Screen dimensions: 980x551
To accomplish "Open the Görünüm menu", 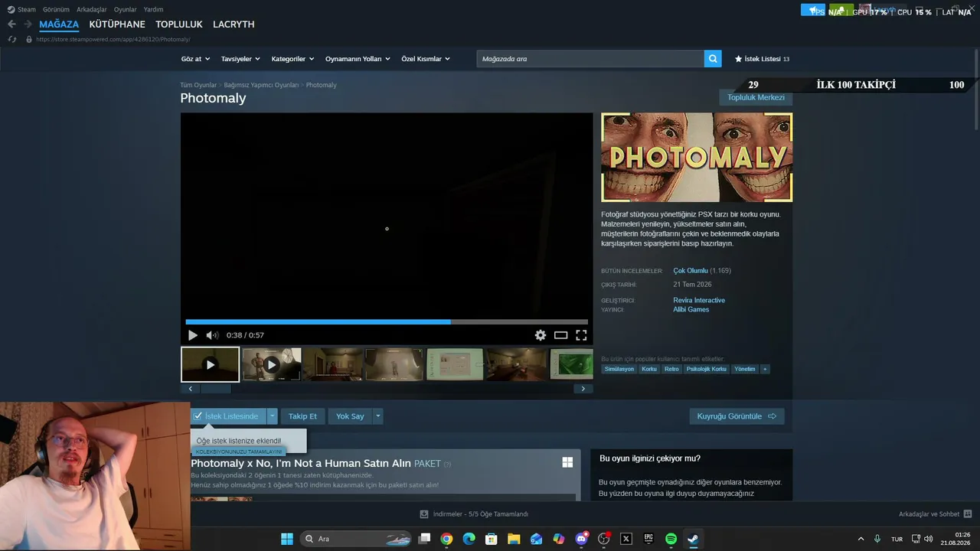I will [x=56, y=9].
